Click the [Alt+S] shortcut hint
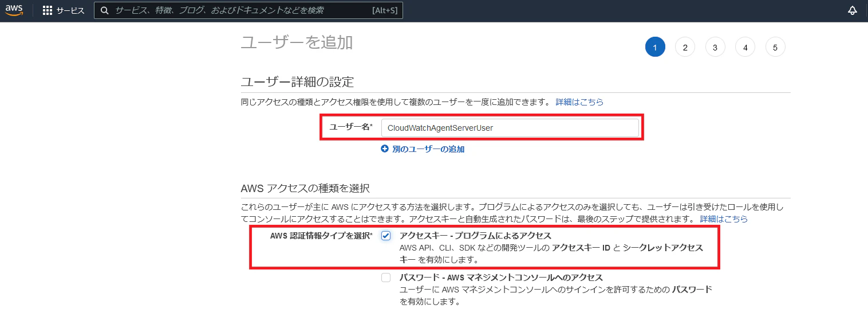 (385, 10)
